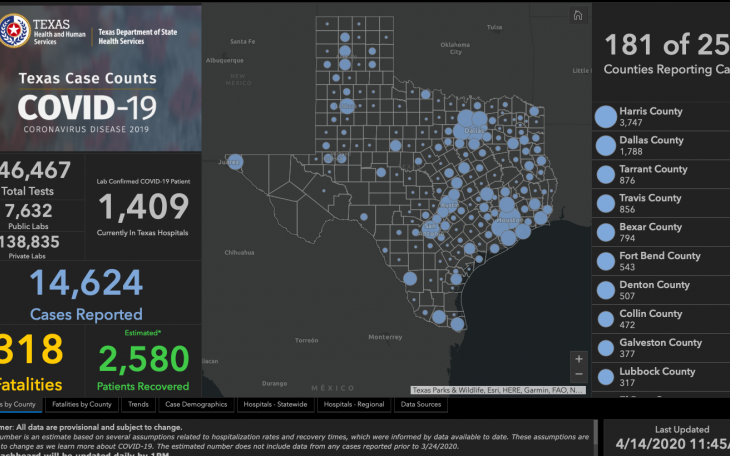Viewport: 730px width, 456px height.
Task: View the Hospitals - Regional tab
Action: (x=353, y=405)
